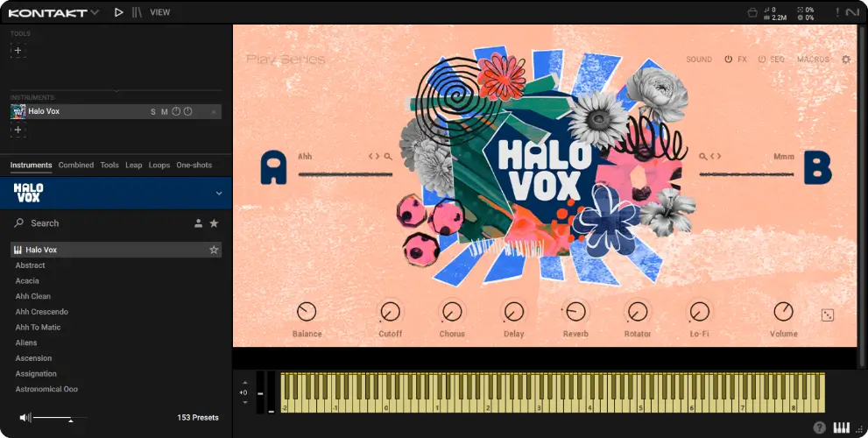Click the dice randomize icon near Volume
868x438 pixels.
pyautogui.click(x=827, y=315)
